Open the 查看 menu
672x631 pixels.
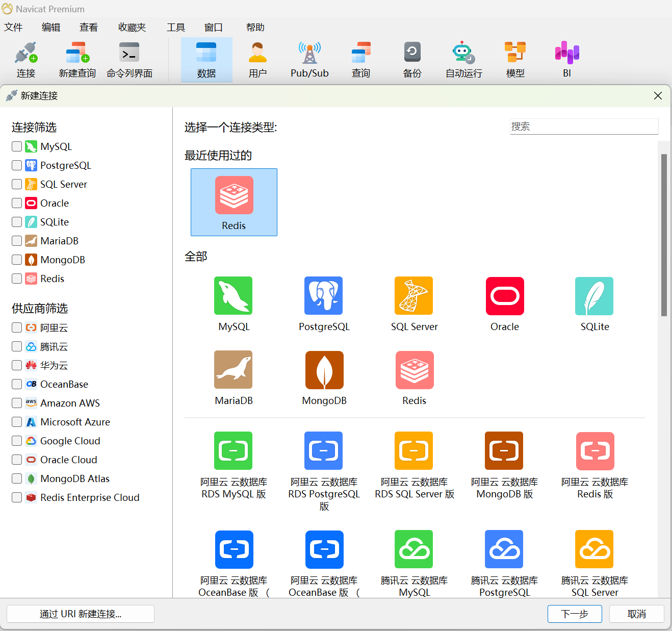89,28
